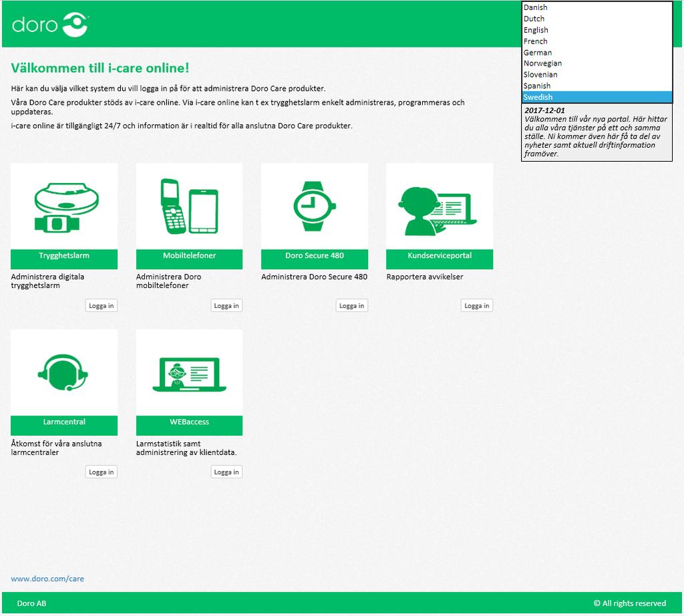Click the green WEBaccess label bar

pyautogui.click(x=189, y=426)
